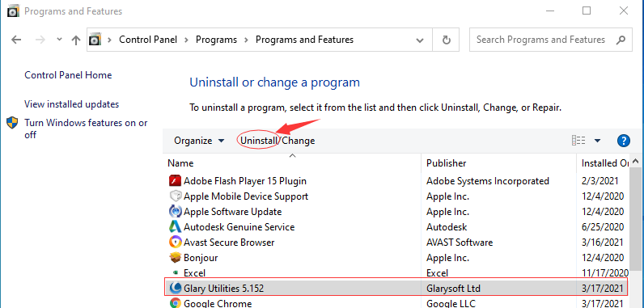The height and width of the screenshot is (308, 644).
Task: Expand the address bar history dropdown
Action: [x=420, y=40]
